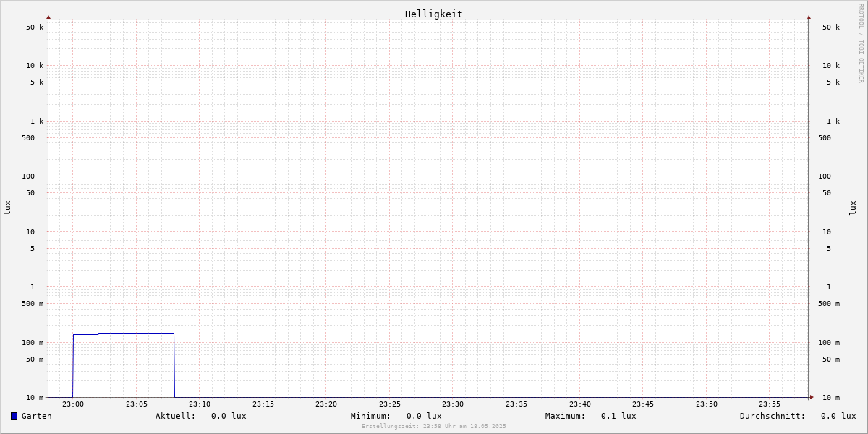Click the Aktuell 0.0 lux value
This screenshot has height=434, width=868.
coord(229,416)
